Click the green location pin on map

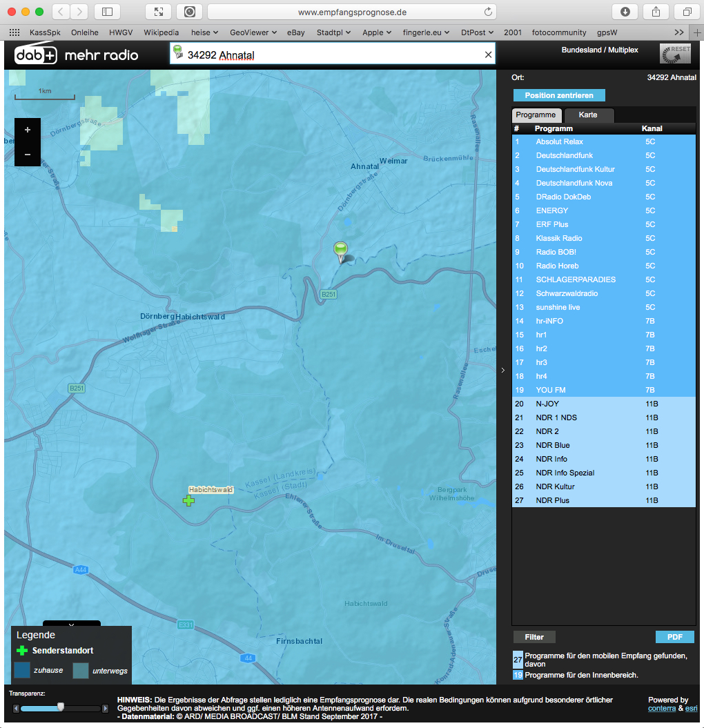[341, 252]
